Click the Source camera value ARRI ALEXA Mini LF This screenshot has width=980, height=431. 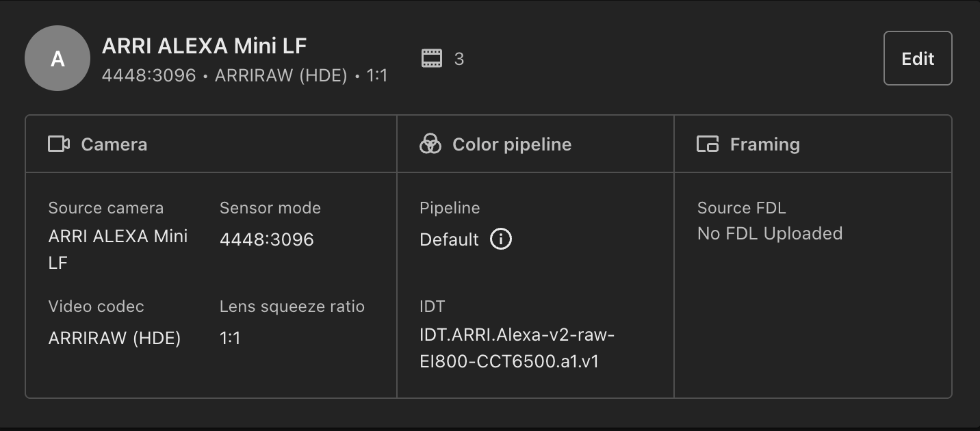(x=118, y=249)
